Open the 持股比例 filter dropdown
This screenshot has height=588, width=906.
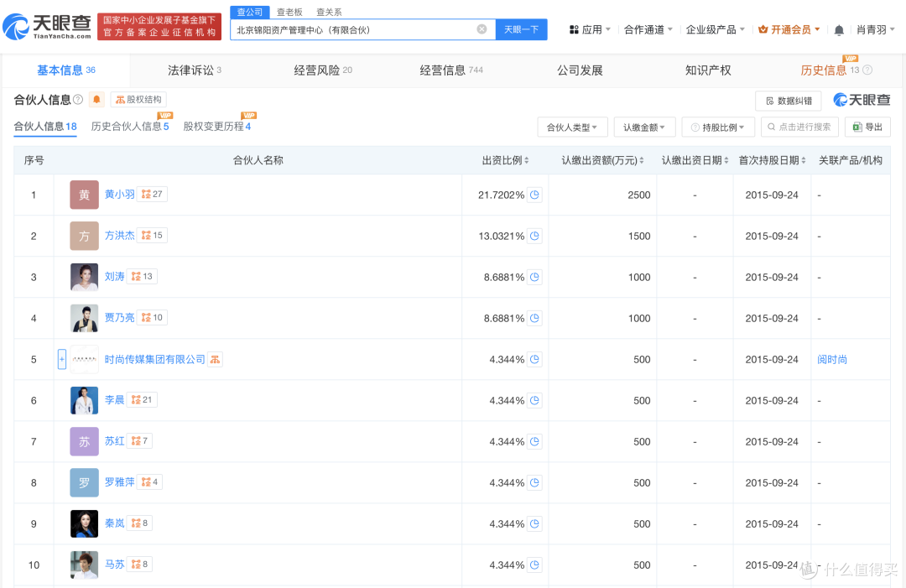[718, 127]
